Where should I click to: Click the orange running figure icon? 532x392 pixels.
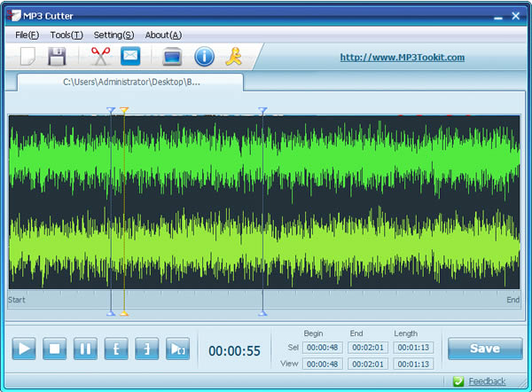pos(234,57)
